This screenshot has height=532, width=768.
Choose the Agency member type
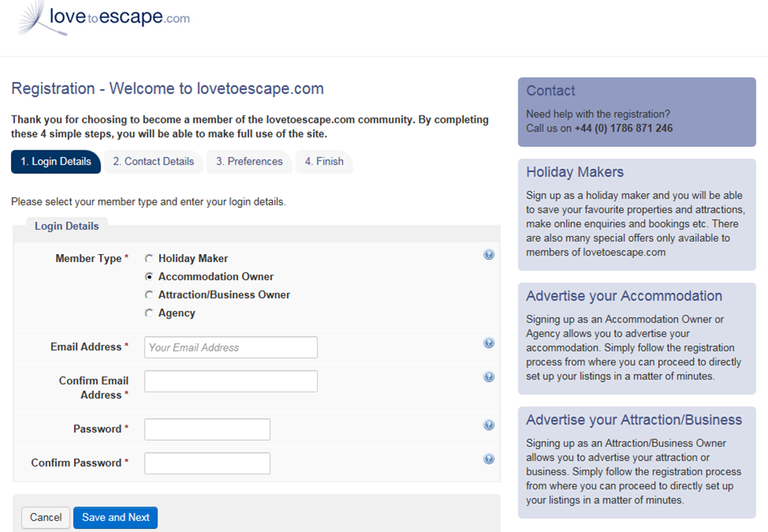coord(149,312)
